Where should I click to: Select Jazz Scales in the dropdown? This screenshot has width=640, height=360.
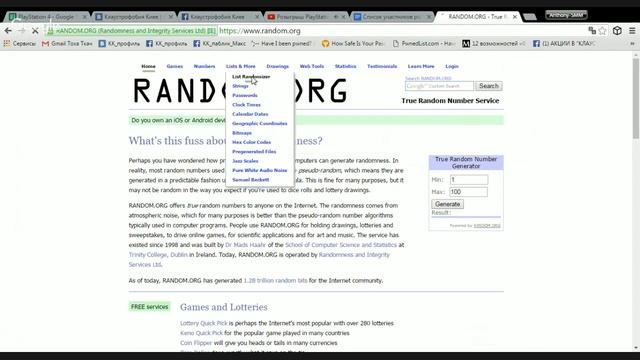click(x=245, y=161)
